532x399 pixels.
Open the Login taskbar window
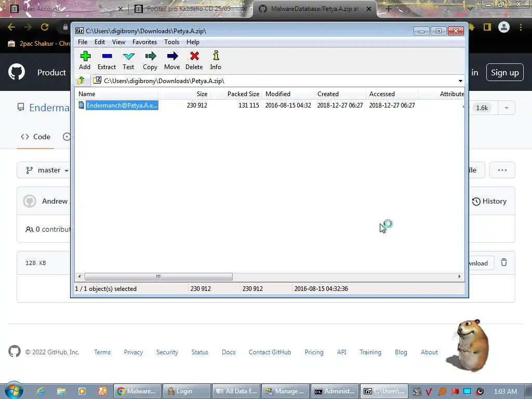point(187,391)
